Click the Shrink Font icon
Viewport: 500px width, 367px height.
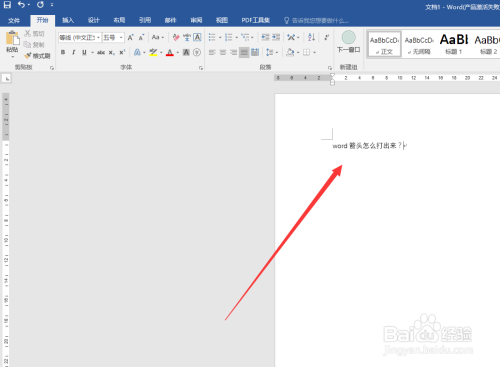coord(141,37)
